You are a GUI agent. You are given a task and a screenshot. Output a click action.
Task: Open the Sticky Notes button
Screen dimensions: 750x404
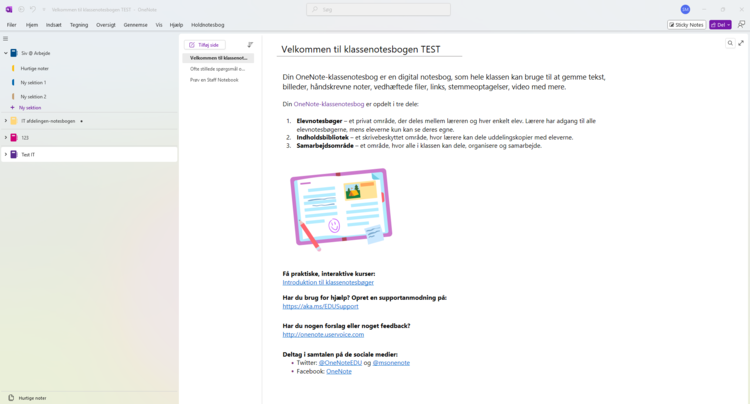click(x=686, y=24)
